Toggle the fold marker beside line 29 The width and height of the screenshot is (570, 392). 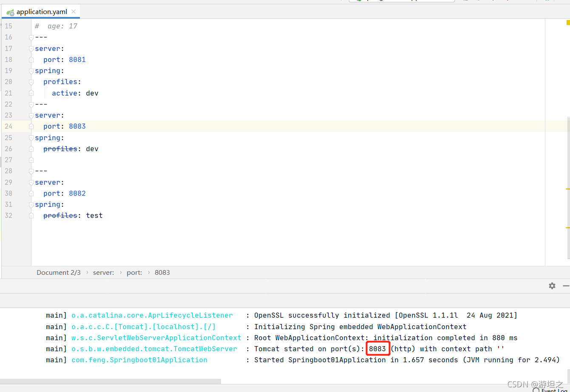(31, 182)
